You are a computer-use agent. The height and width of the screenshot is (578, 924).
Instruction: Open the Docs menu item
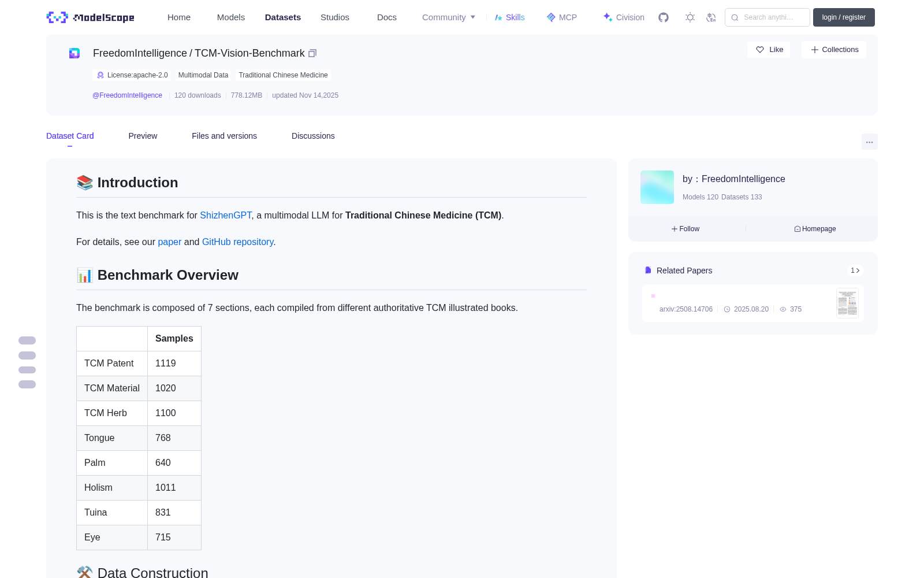pos(387,17)
